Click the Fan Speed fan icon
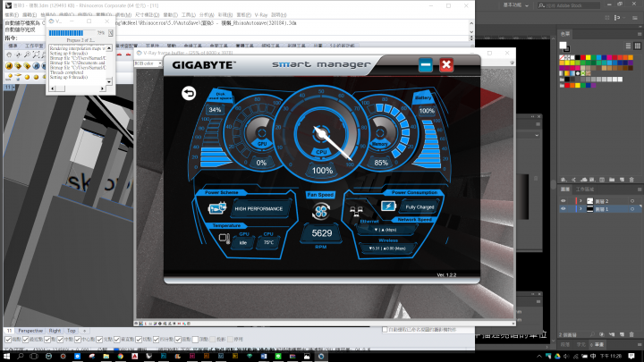Screen dimensions: 644x362 (x=321, y=211)
